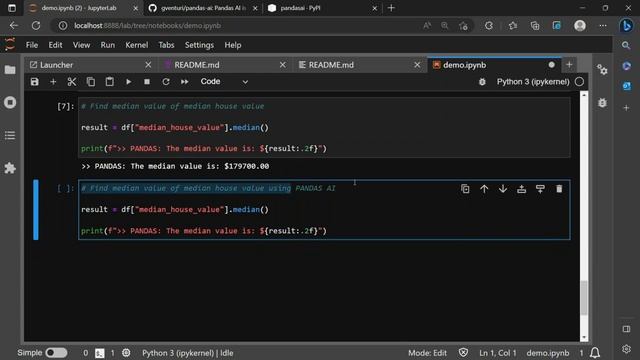This screenshot has height=360, width=640.
Task: Open the file browser sidebar folder icon
Action: pos(10,70)
